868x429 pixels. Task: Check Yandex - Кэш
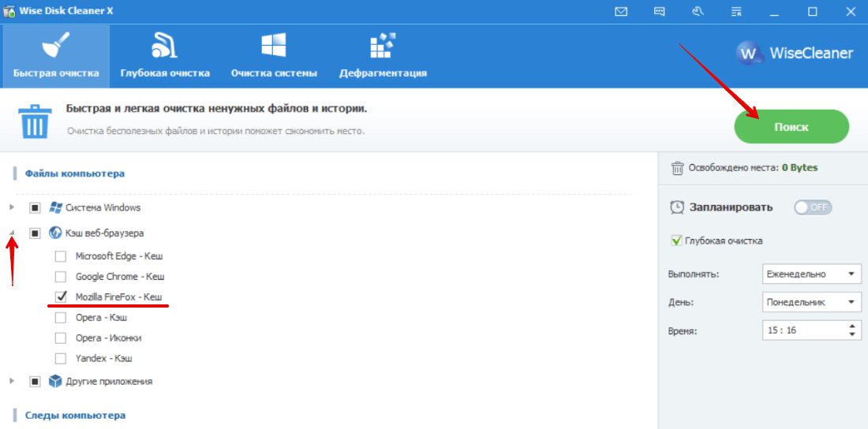coord(61,358)
